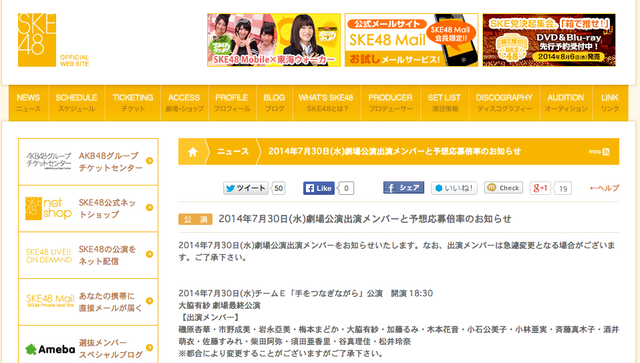Screen dimensions: 640x363
Task: Click the Google+ count 19 bubble
Action: tap(563, 189)
